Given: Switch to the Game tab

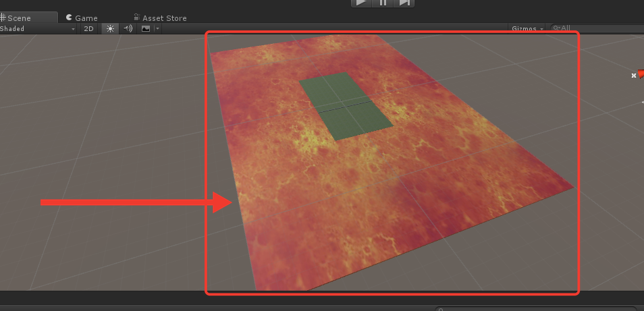Looking at the screenshot, I should point(82,18).
